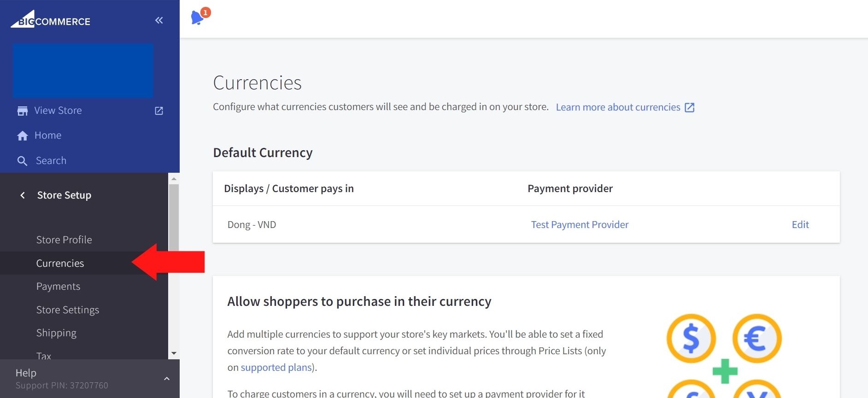This screenshot has height=398, width=868.
Task: Click the storefront icon beside View Store
Action: coord(22,111)
